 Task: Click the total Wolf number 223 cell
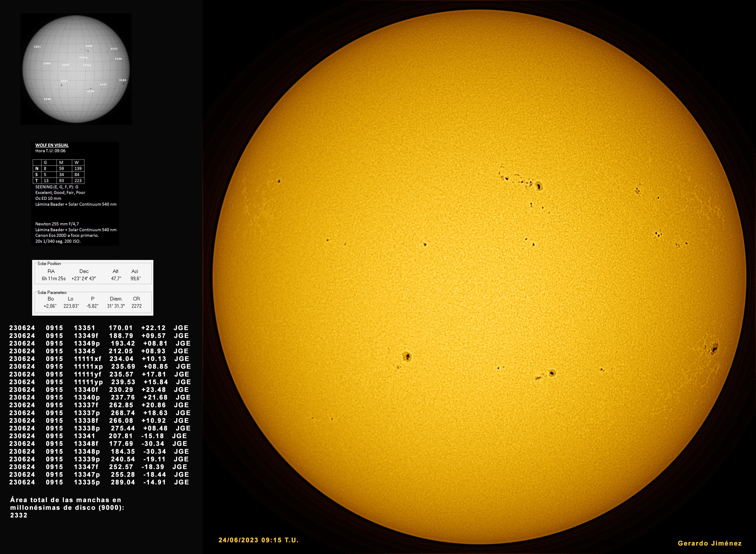point(78,180)
